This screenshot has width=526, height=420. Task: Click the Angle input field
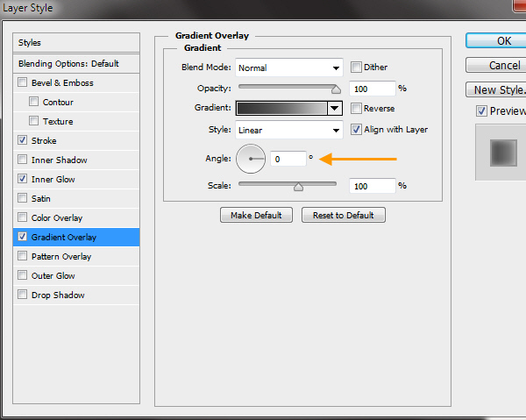(x=287, y=159)
